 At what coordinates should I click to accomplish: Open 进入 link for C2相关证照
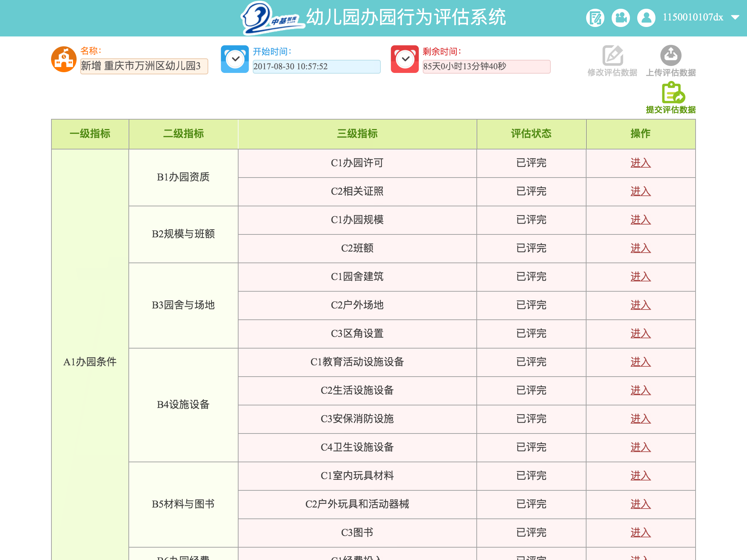pyautogui.click(x=640, y=191)
